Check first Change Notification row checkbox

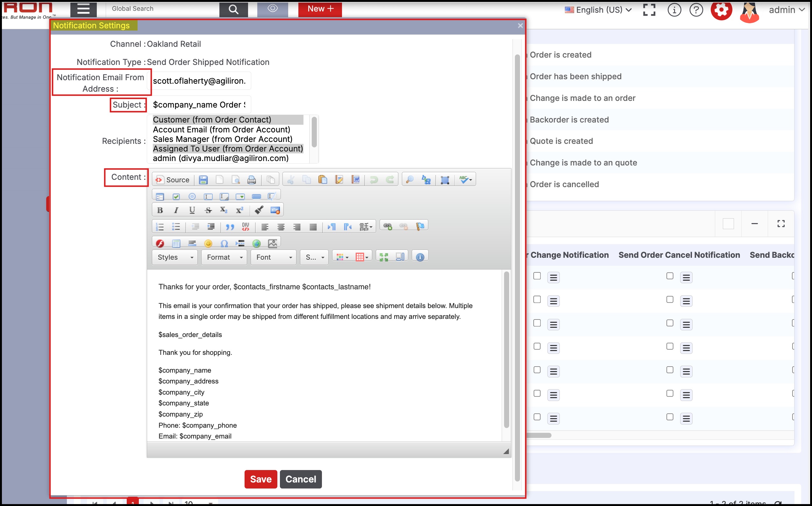pyautogui.click(x=537, y=276)
